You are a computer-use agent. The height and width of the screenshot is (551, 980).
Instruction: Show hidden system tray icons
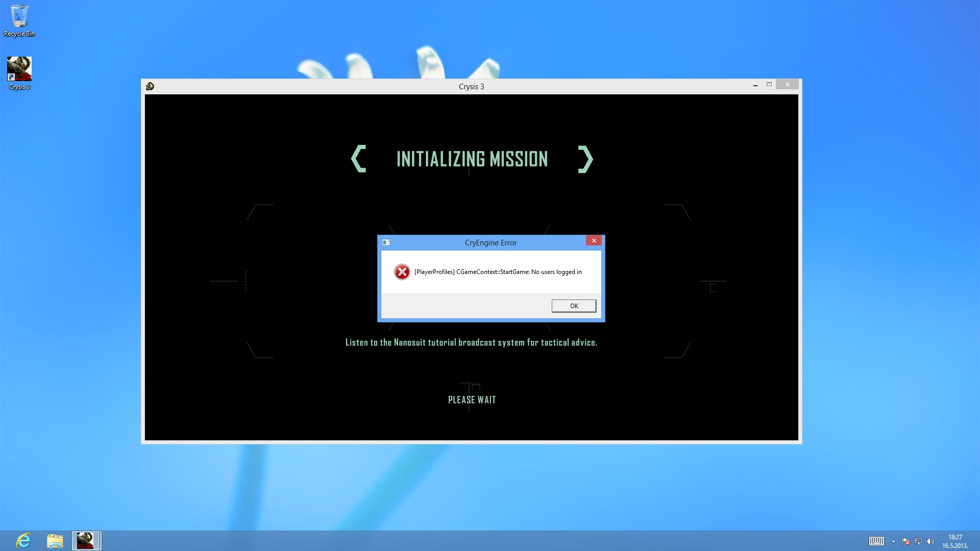click(893, 541)
